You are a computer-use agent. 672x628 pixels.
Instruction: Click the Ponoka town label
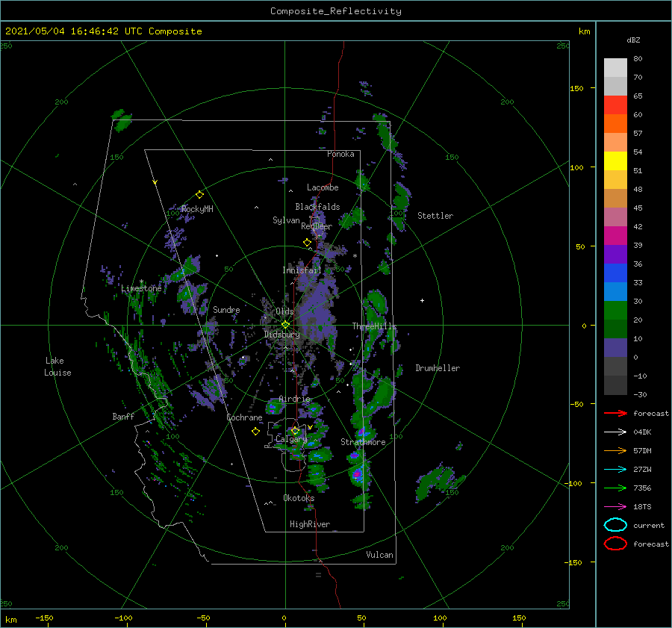click(340, 154)
